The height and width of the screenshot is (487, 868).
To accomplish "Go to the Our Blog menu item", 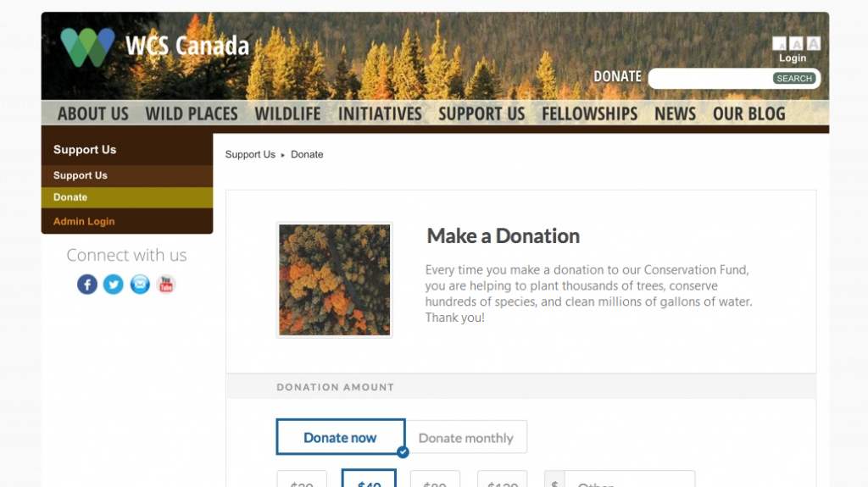I will coord(749,114).
